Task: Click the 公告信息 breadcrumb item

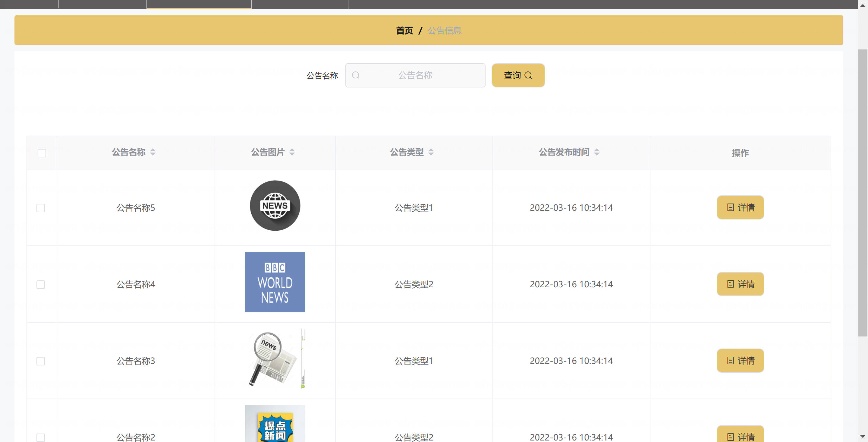Action: tap(445, 31)
